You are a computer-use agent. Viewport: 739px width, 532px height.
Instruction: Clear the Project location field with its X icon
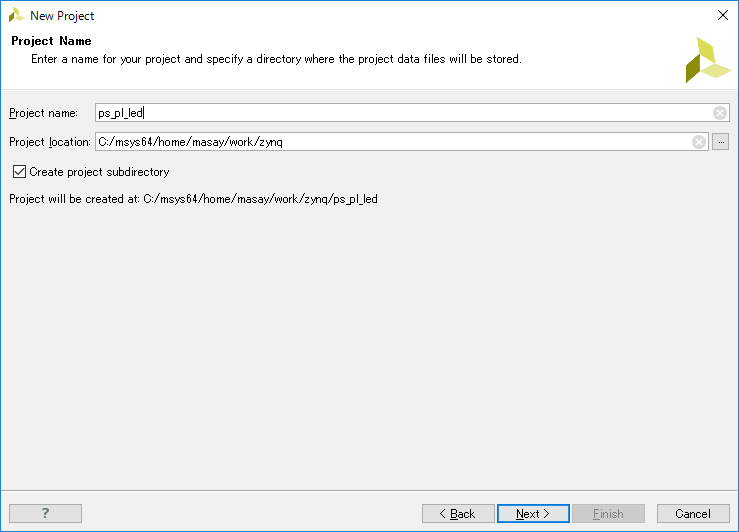pyautogui.click(x=699, y=142)
